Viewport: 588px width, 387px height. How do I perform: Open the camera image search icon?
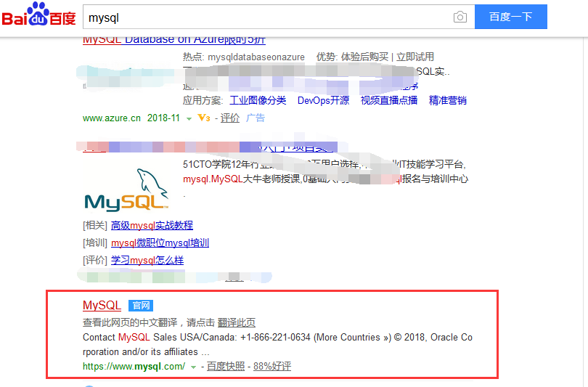[x=460, y=17]
